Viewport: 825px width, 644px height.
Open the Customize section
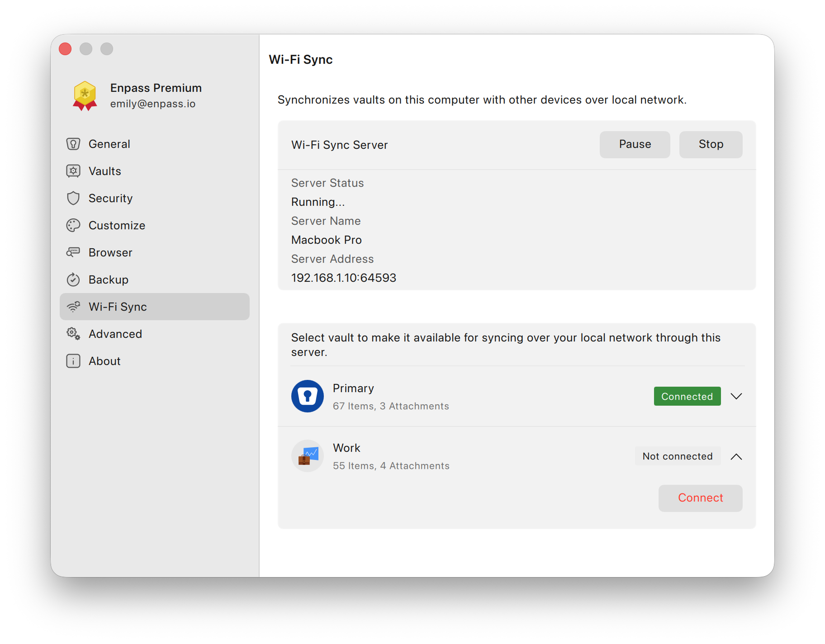[x=155, y=225]
